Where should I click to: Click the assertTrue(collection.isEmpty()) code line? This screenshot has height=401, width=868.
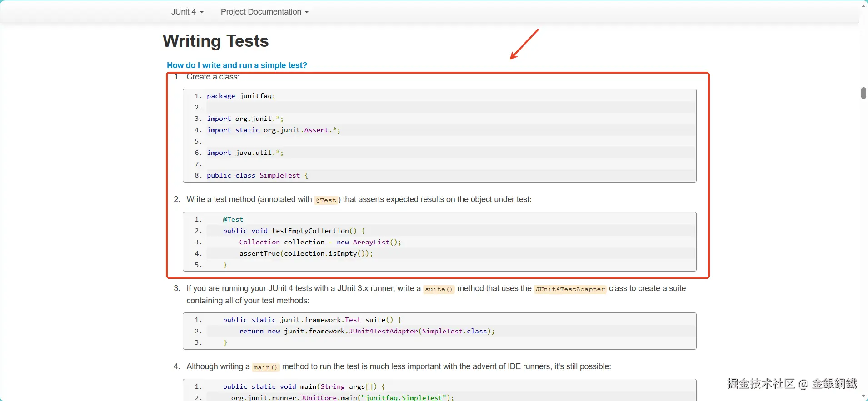(x=306, y=253)
